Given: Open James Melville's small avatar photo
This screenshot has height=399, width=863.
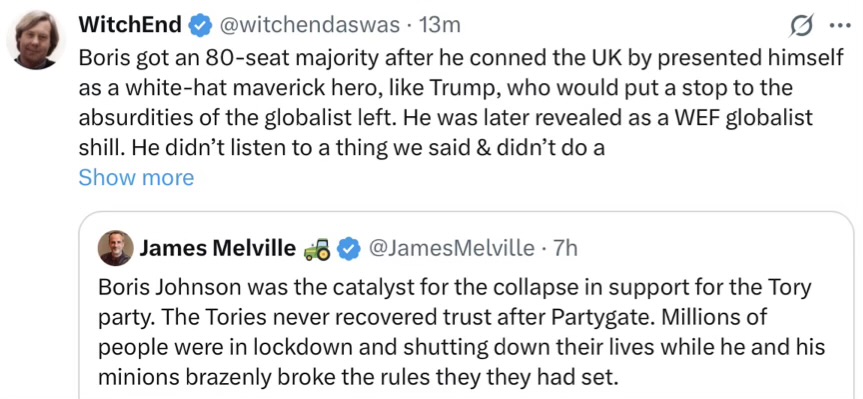Looking at the screenshot, I should pyautogui.click(x=116, y=248).
